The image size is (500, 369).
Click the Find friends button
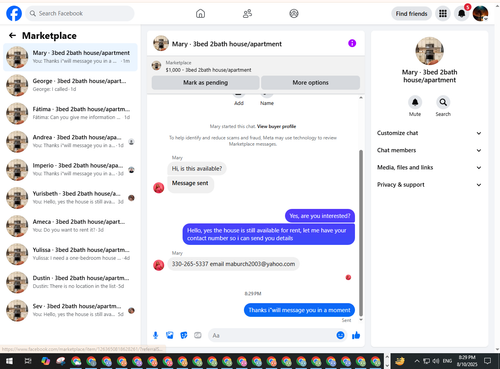411,14
